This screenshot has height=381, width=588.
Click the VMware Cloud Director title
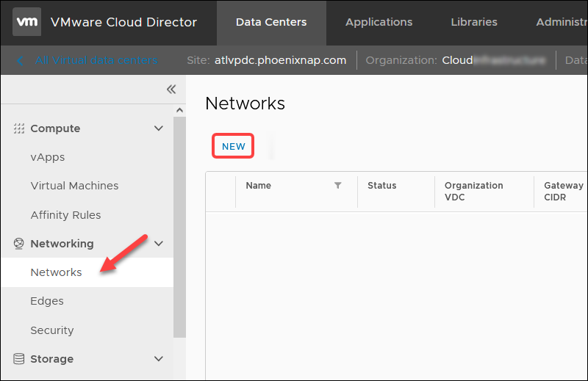[x=123, y=23]
